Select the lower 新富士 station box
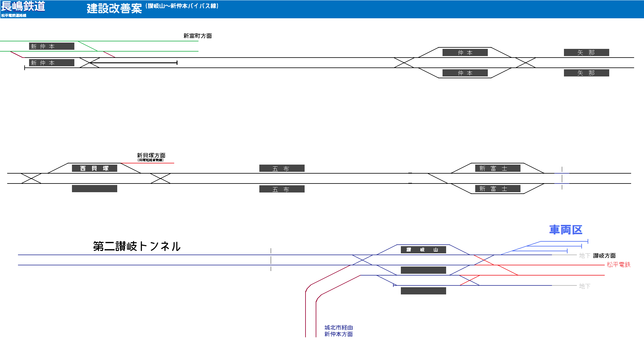The width and height of the screenshot is (644, 349). point(498,189)
